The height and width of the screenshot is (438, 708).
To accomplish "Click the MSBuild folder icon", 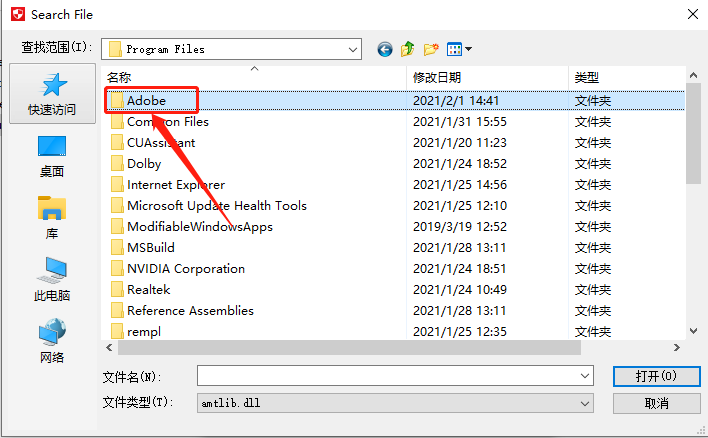I will tap(117, 247).
